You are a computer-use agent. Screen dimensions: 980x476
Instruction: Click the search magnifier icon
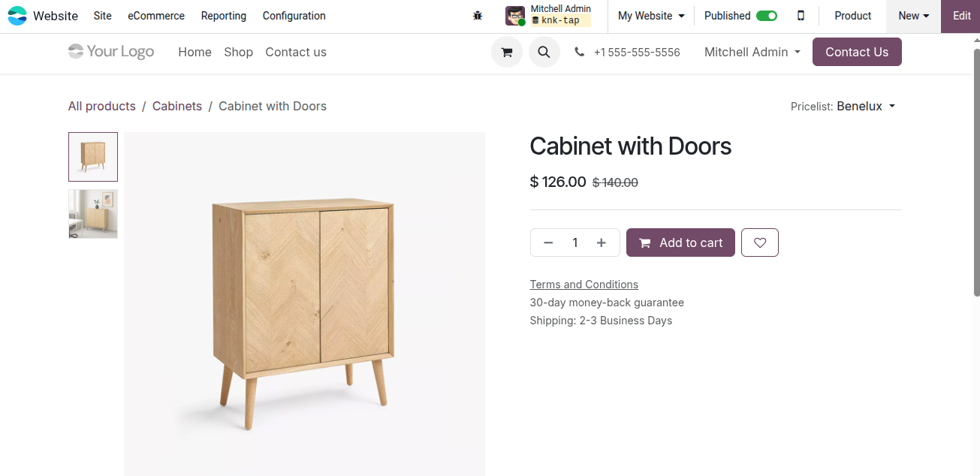tap(544, 53)
